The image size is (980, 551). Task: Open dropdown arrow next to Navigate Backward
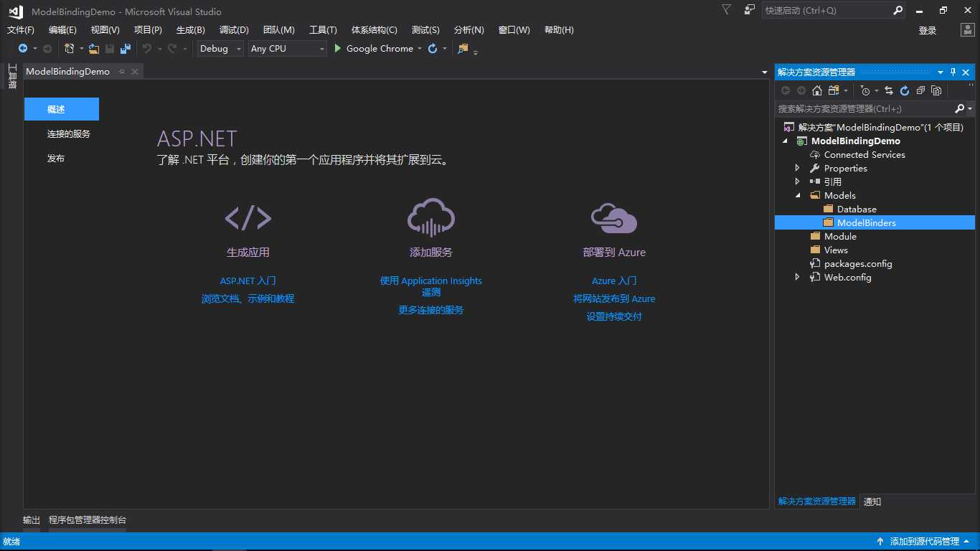(x=35, y=49)
